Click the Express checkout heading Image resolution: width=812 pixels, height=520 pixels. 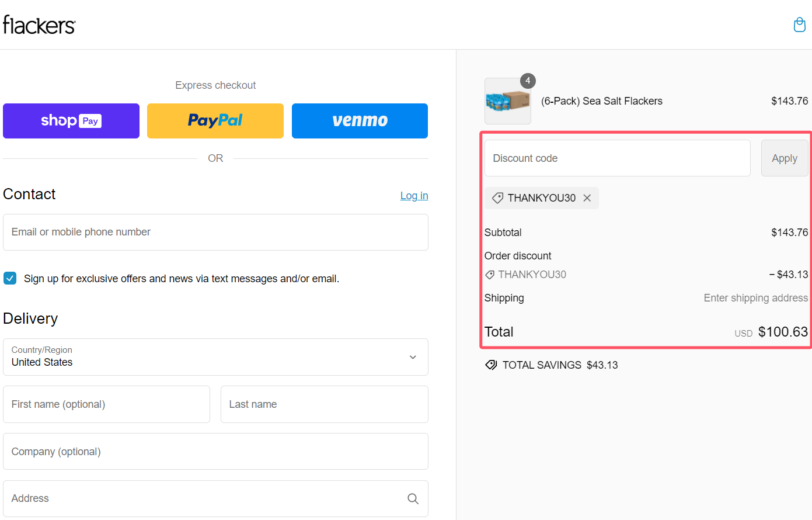tap(215, 85)
